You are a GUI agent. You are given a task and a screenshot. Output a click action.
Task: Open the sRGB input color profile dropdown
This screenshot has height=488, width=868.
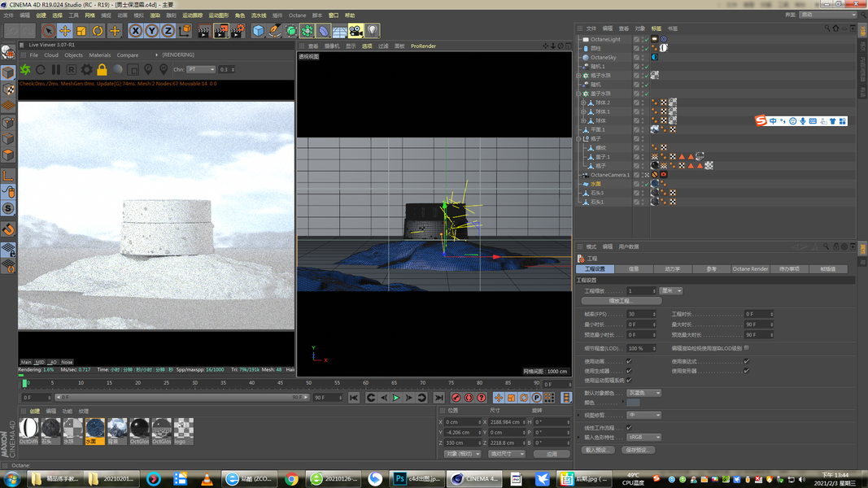point(643,437)
